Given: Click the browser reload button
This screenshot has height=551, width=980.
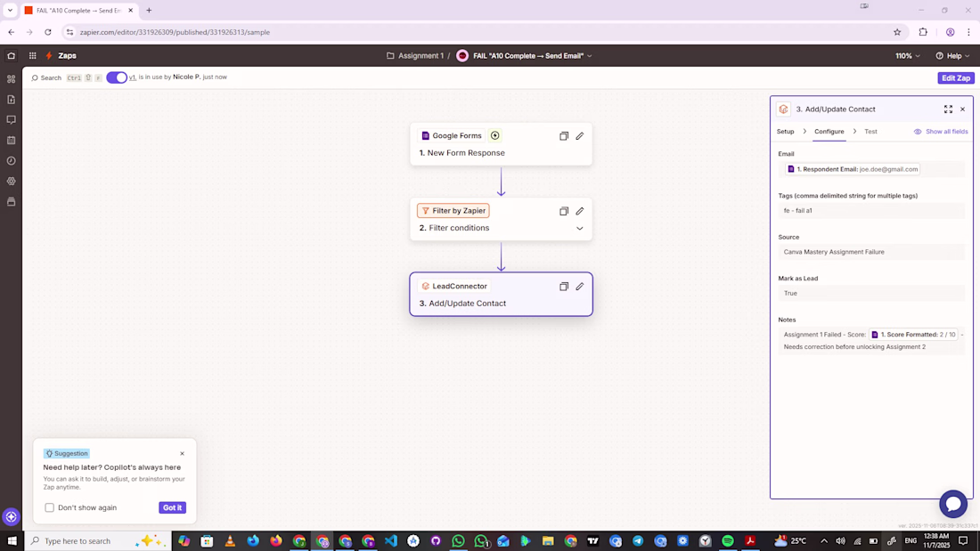Looking at the screenshot, I should coord(48,32).
